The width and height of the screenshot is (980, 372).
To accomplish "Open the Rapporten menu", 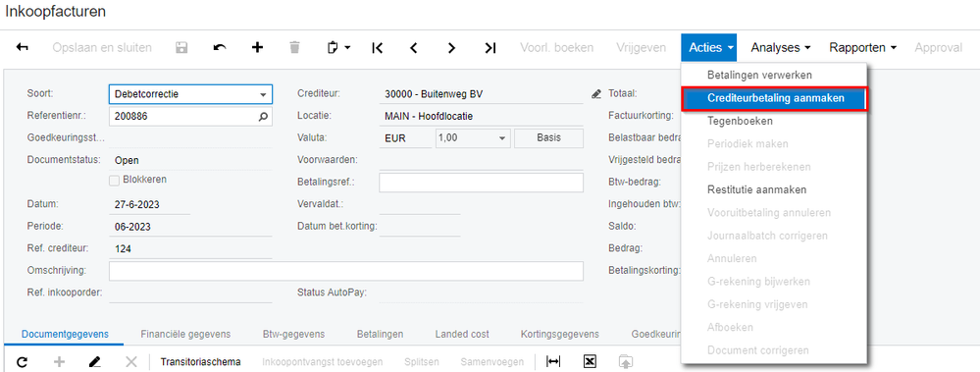I will 863,47.
